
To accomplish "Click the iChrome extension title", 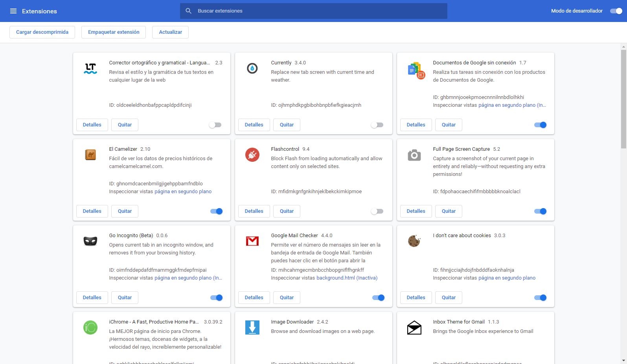I will 154,322.
